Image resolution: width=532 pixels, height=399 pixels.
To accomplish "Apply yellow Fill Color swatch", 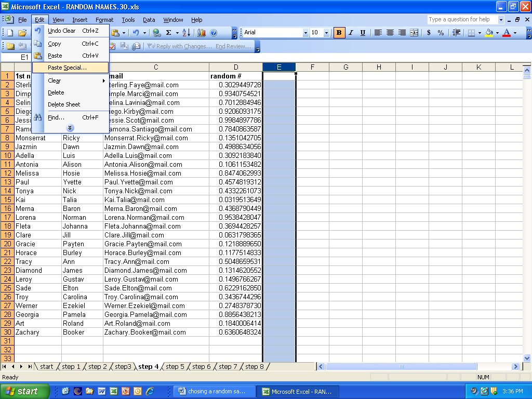I will coord(489,33).
